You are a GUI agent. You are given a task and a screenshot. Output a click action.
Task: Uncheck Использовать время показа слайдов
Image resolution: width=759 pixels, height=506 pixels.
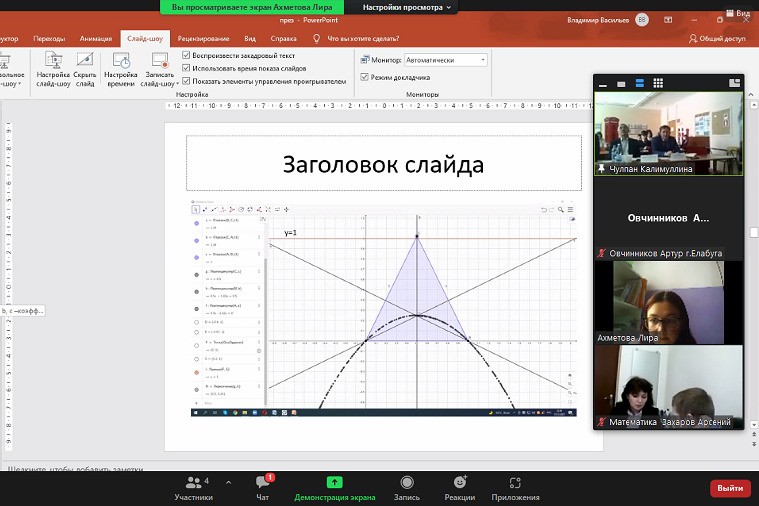click(x=187, y=68)
